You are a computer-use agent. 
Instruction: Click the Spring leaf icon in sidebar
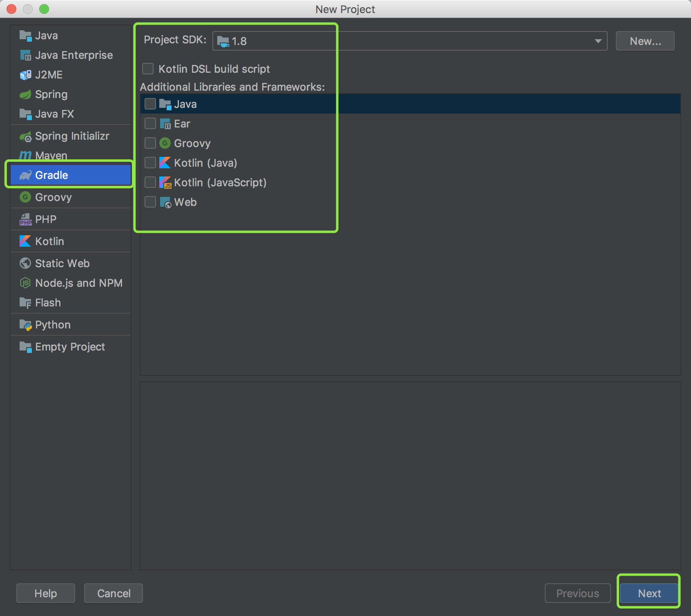25,95
